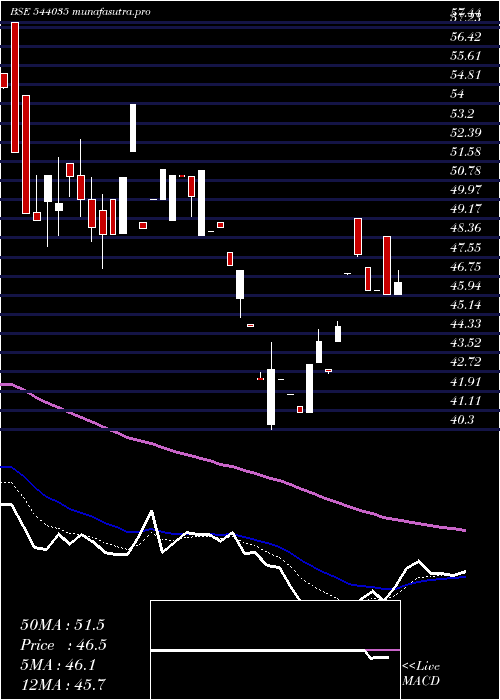Click the '5MA : 46.1' readout
The image size is (500, 700).
coord(58,665)
